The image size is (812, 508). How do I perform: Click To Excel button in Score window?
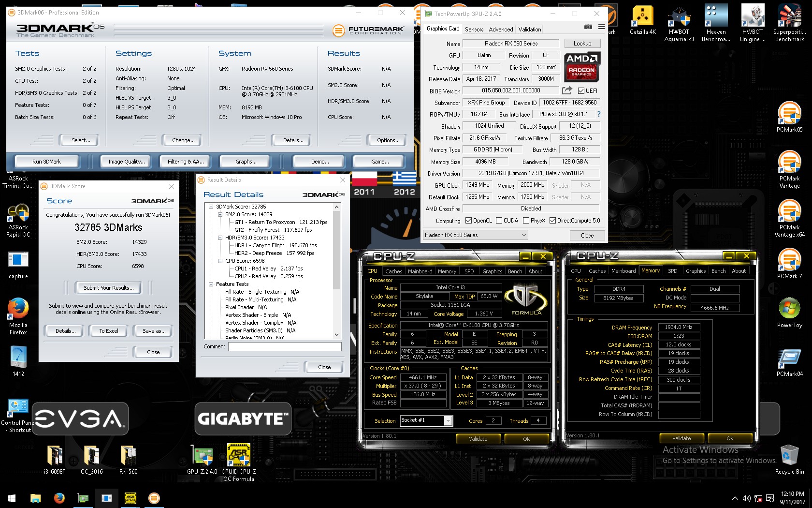pos(109,331)
